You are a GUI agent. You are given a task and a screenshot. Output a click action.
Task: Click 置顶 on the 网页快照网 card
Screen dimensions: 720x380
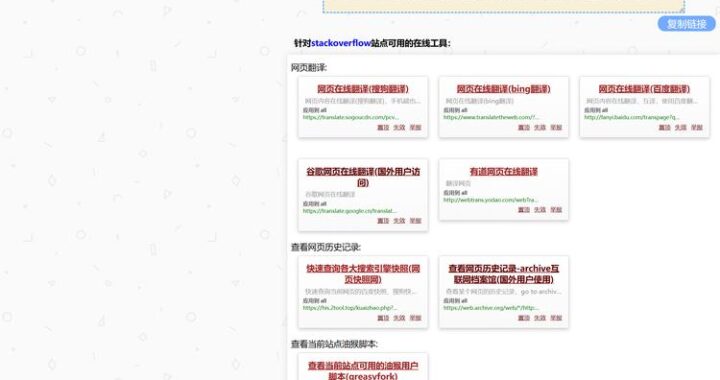tap(383, 318)
